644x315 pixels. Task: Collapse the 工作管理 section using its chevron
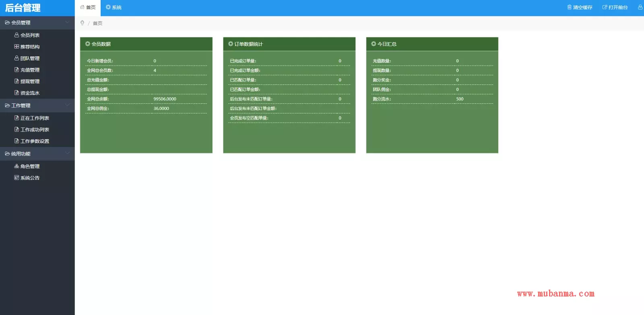pos(67,105)
